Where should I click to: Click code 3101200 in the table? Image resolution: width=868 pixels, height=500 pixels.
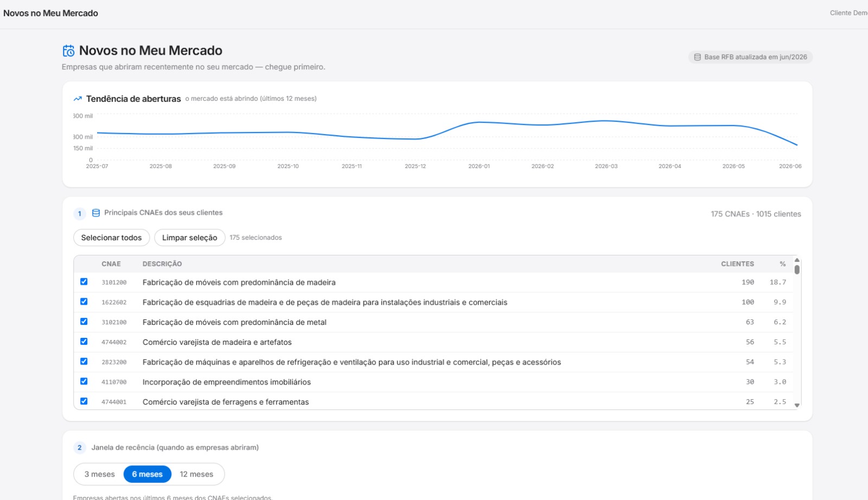tap(114, 283)
